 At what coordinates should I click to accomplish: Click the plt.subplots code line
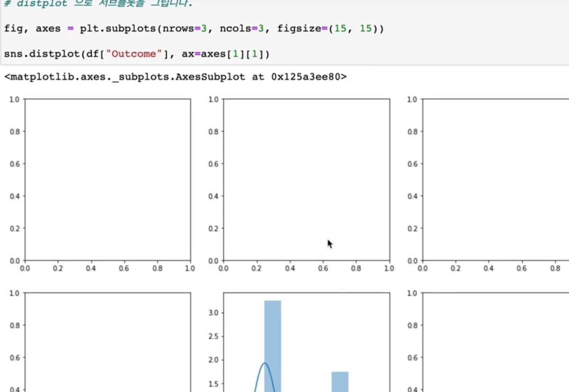[194, 28]
